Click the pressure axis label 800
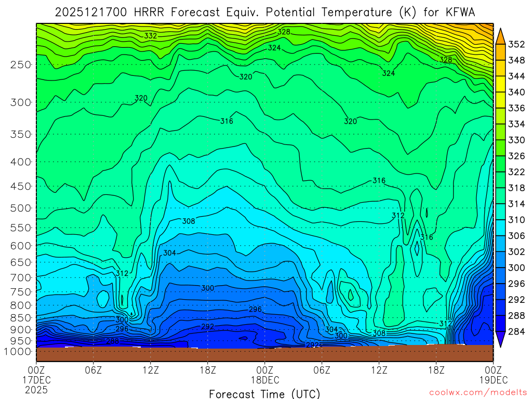532x399 pixels. (21, 305)
